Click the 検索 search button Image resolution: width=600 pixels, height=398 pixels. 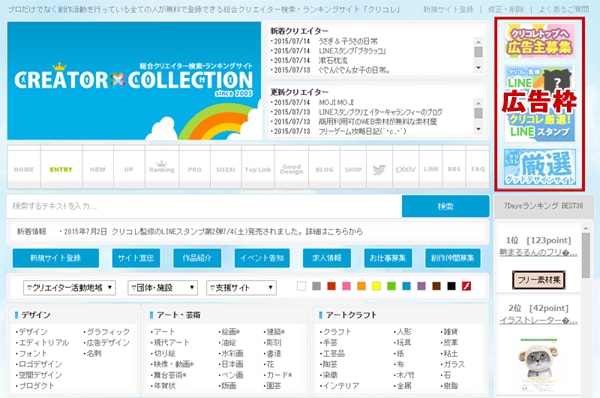[x=445, y=206]
